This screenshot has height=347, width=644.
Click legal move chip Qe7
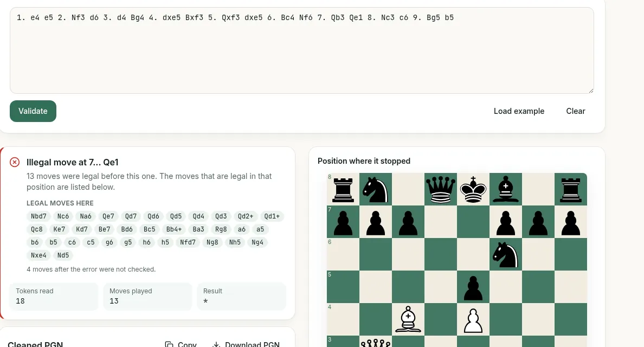pos(108,216)
